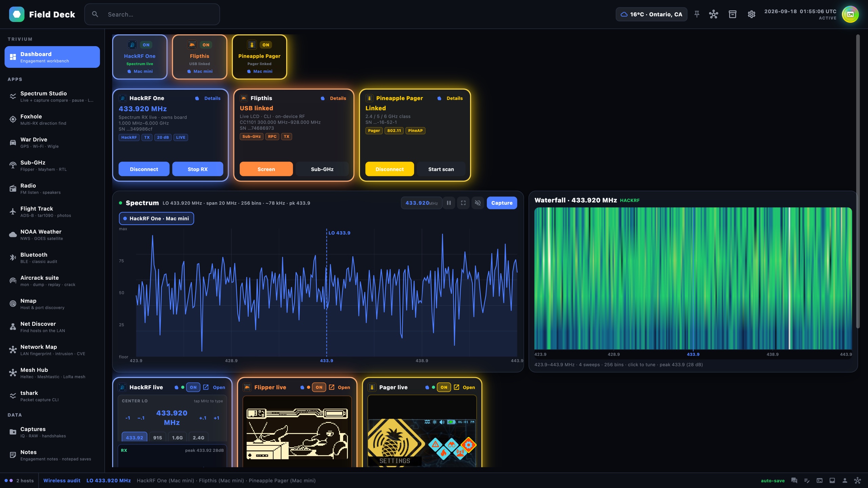This screenshot has height=488, width=868.
Task: Click Start scan on Pineapple Pager
Action: click(x=441, y=169)
